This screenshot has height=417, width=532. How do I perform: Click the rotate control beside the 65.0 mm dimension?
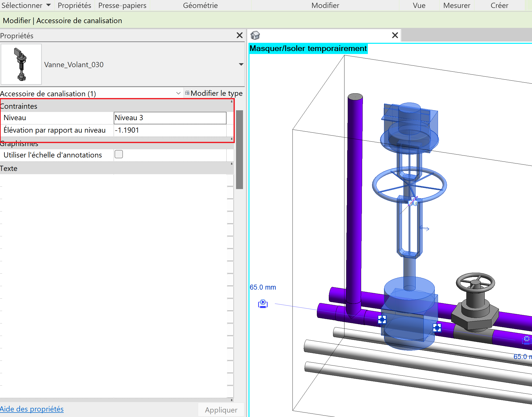tap(263, 304)
